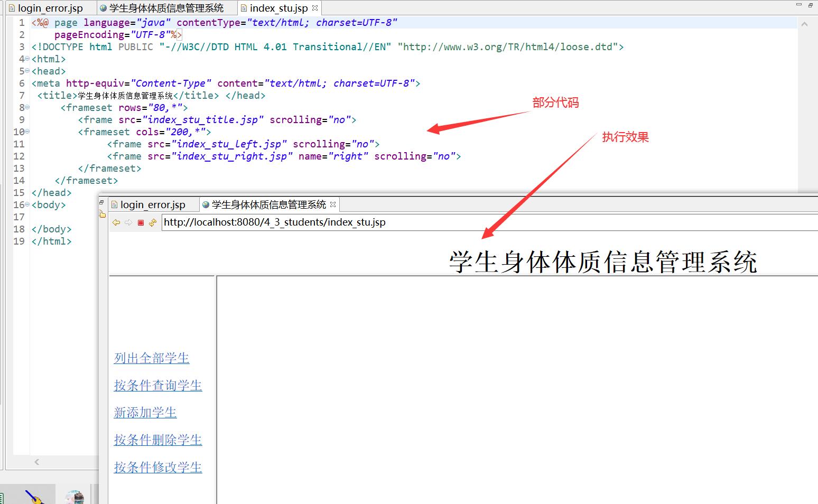Image resolution: width=818 pixels, height=504 pixels.
Task: Click the 新添加学生 link
Action: [145, 413]
